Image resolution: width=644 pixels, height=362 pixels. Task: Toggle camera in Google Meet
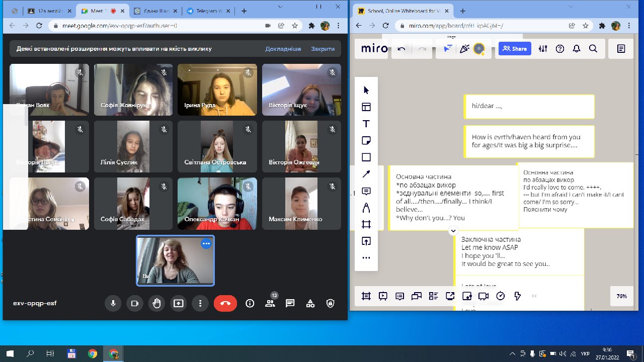(x=135, y=303)
